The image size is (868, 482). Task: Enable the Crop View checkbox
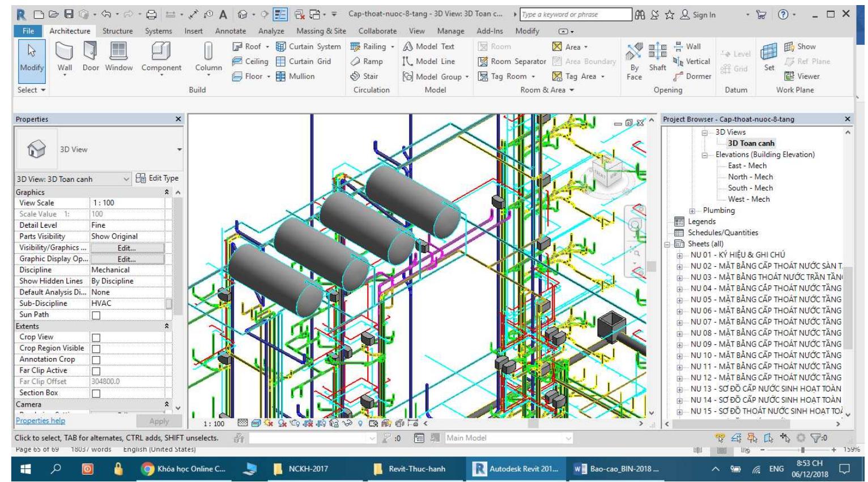[x=96, y=338]
